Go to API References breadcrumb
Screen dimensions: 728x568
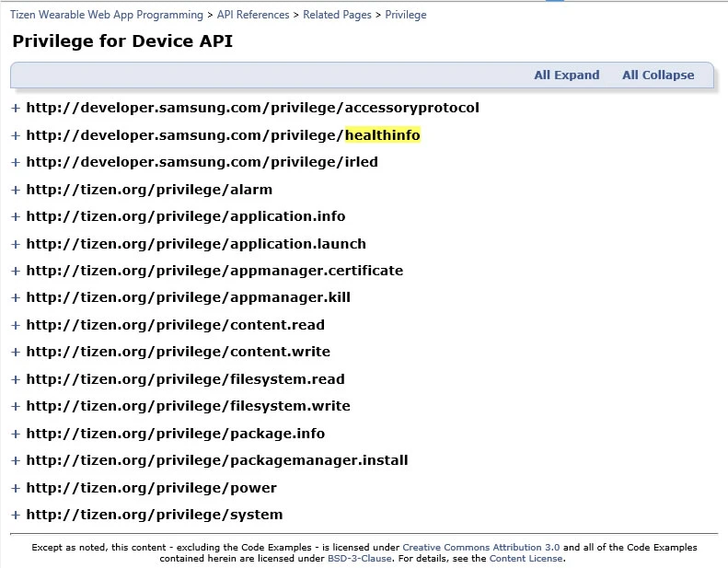[253, 15]
